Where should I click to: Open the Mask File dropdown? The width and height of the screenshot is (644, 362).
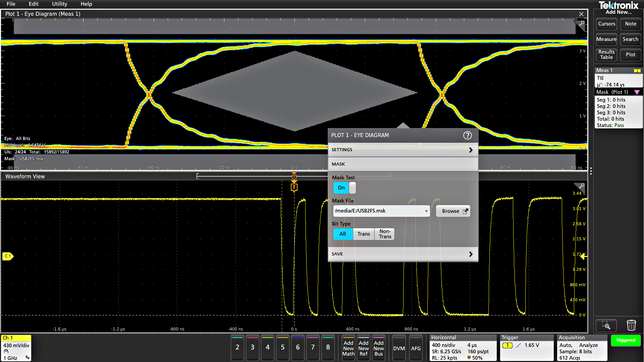pos(426,211)
